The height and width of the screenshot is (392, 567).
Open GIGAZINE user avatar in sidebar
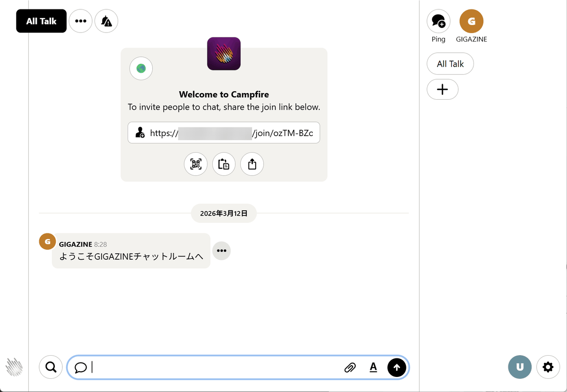[471, 21]
